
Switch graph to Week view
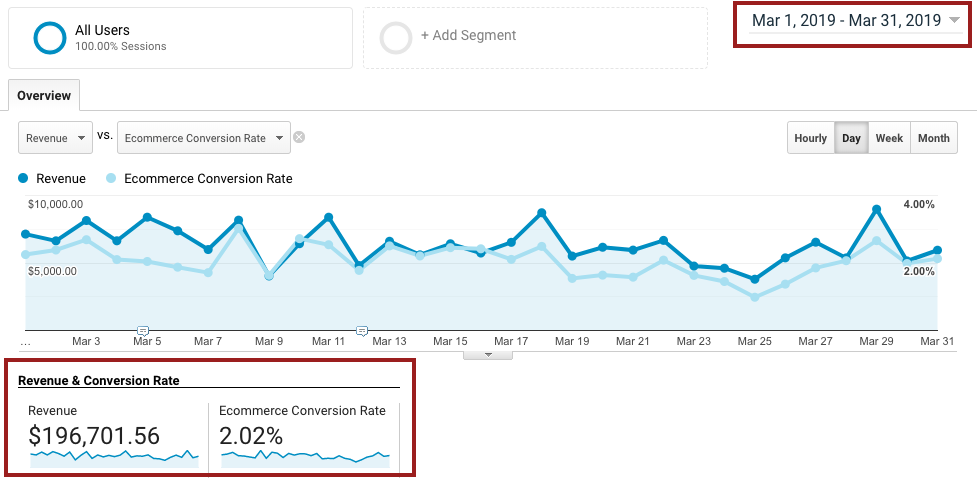coord(889,138)
